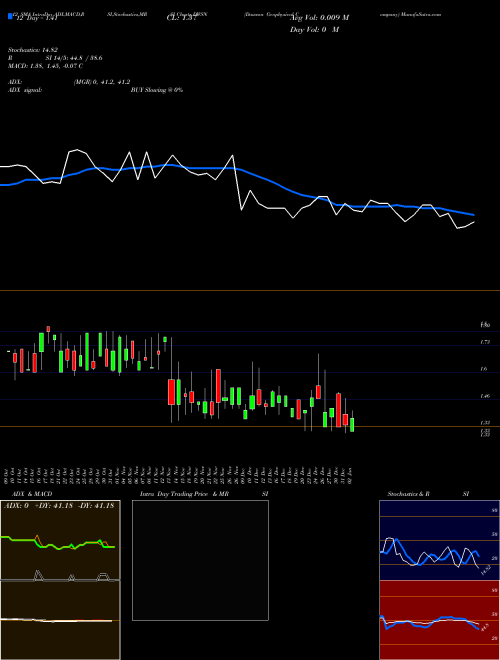Click the 'ADX signal:' label

pos(25,90)
